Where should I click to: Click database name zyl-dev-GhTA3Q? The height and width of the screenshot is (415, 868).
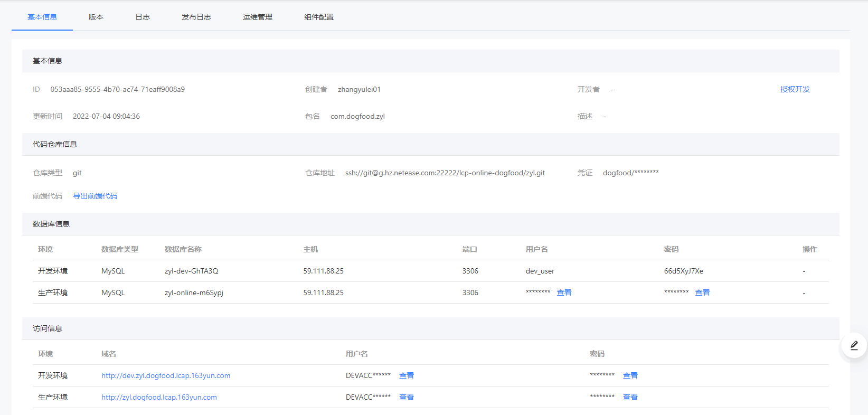point(191,271)
